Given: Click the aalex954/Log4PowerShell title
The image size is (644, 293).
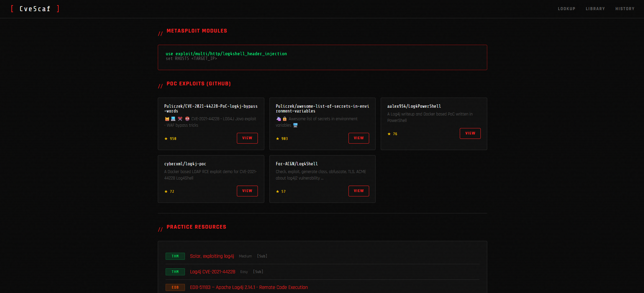Looking at the screenshot, I should 414,106.
